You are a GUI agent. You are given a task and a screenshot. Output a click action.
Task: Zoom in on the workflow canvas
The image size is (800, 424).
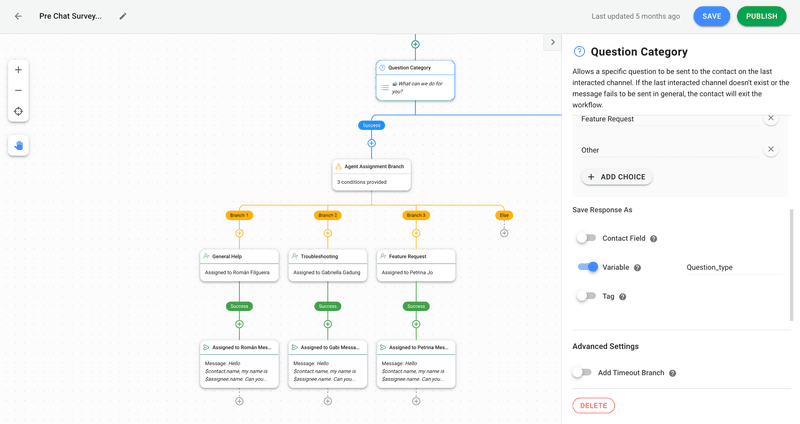18,70
